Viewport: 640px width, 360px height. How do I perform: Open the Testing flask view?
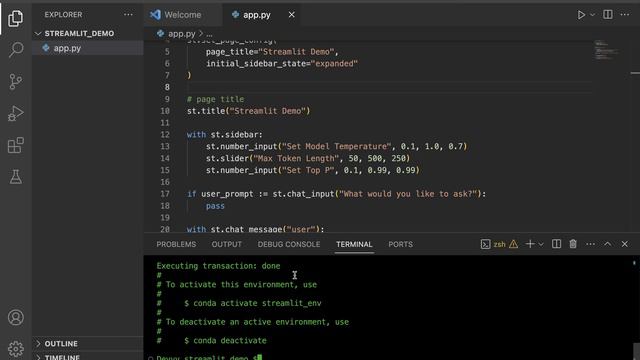tap(16, 177)
